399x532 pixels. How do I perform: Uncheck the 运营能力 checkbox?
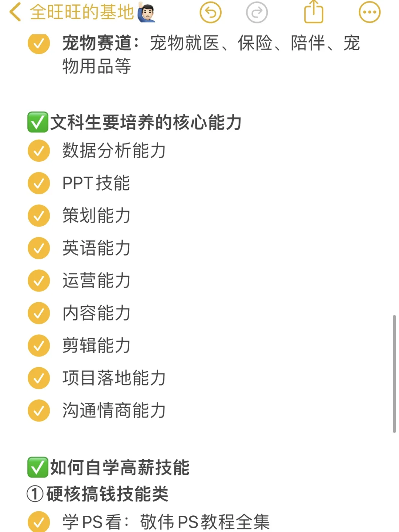click(39, 281)
